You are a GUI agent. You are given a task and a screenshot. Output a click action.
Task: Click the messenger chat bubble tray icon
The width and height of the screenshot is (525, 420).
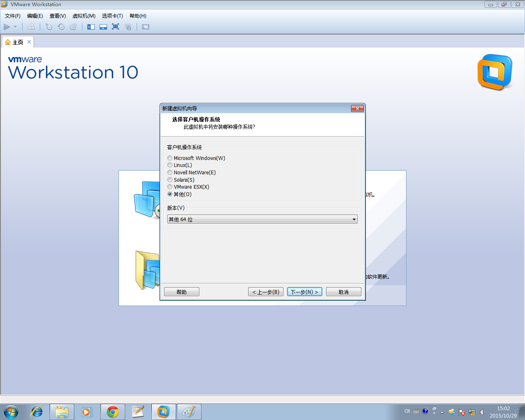pos(452,412)
